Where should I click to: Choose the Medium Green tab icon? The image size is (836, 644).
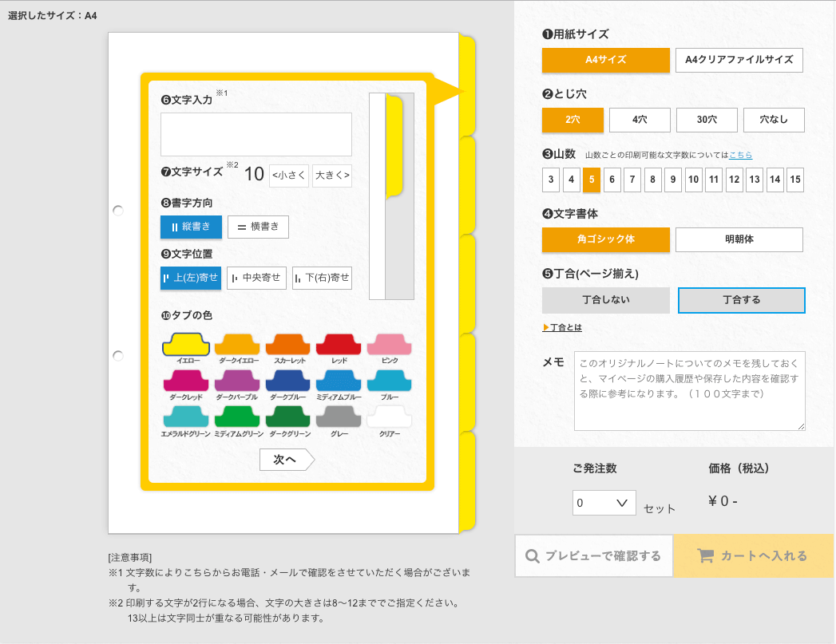click(236, 417)
